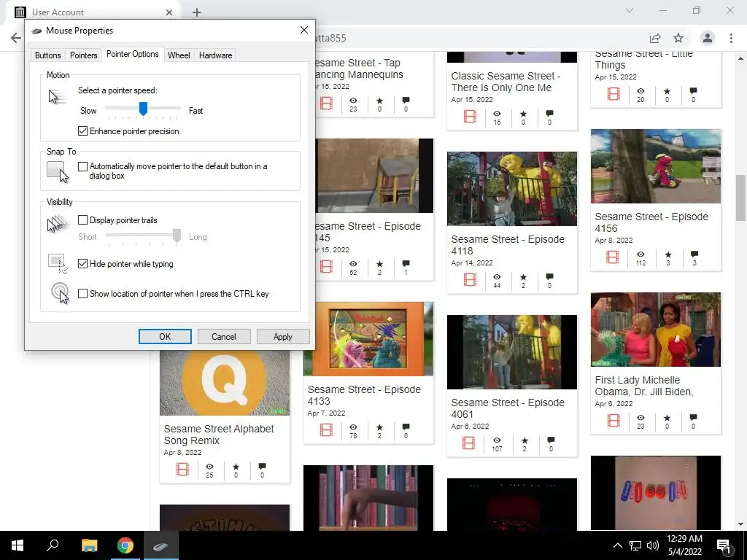747x560 pixels.
Task: Toggle Hide pointer while typing
Action: tap(83, 264)
